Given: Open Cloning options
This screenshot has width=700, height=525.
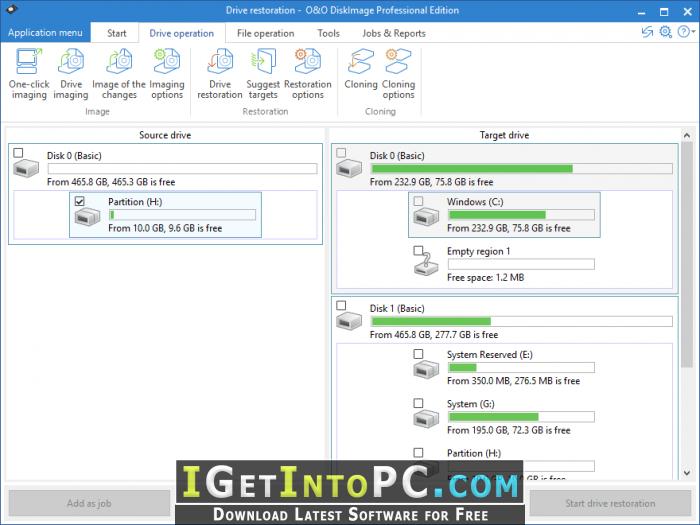Looking at the screenshot, I should pyautogui.click(x=398, y=74).
